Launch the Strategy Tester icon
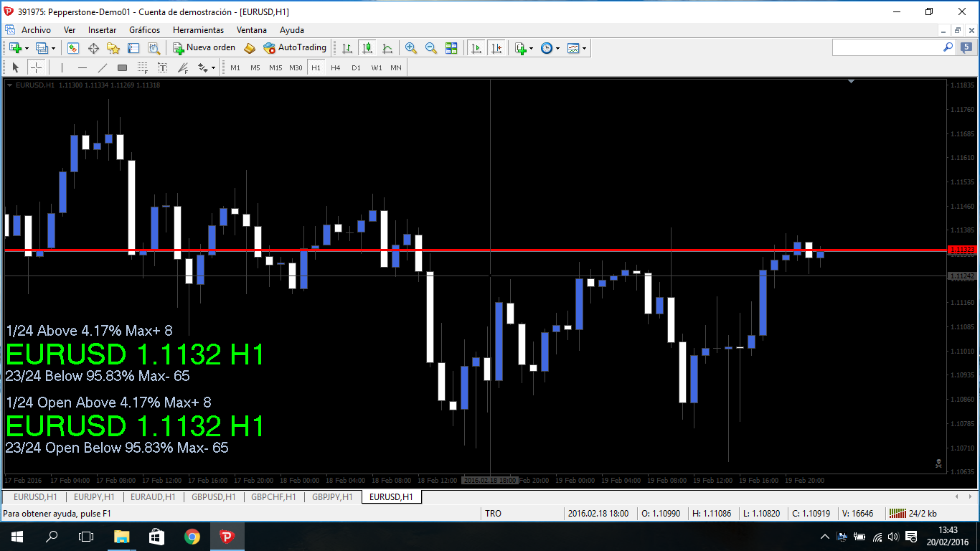The height and width of the screenshot is (551, 980). pos(154,48)
